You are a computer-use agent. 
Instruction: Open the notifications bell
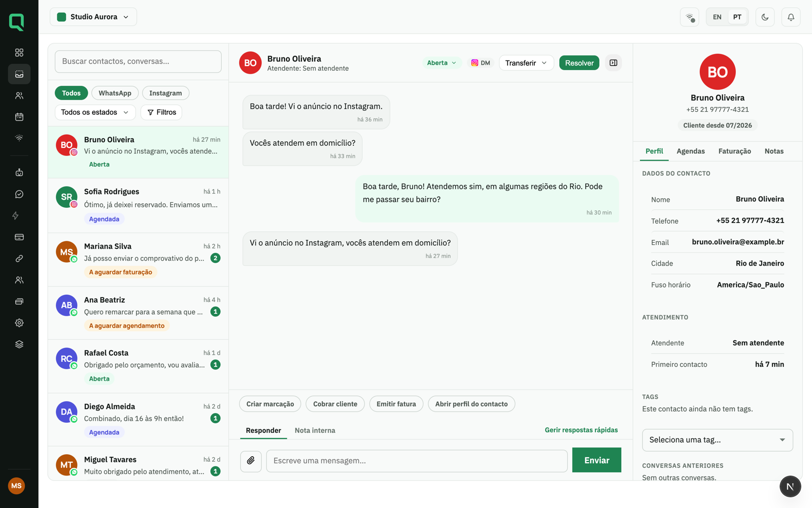791,17
